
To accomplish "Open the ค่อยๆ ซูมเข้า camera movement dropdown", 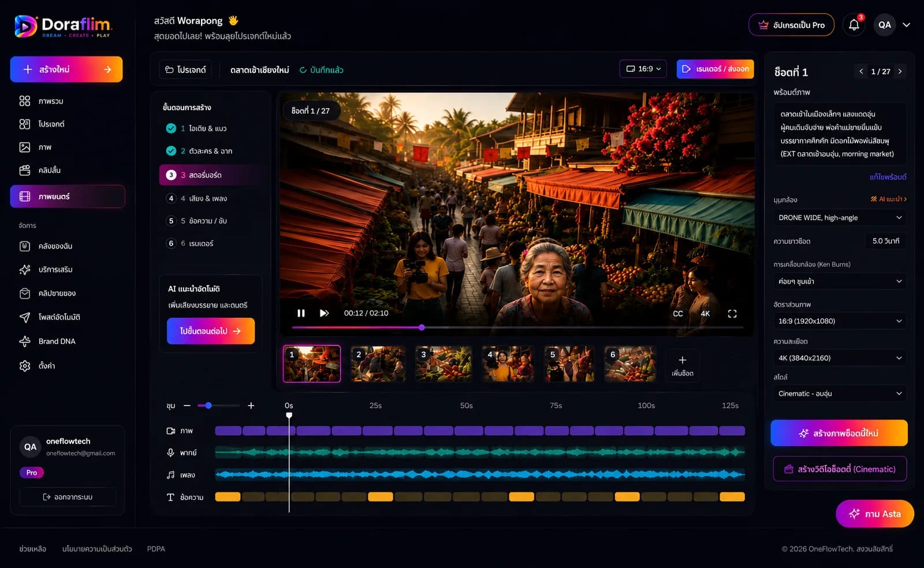I will pyautogui.click(x=840, y=281).
